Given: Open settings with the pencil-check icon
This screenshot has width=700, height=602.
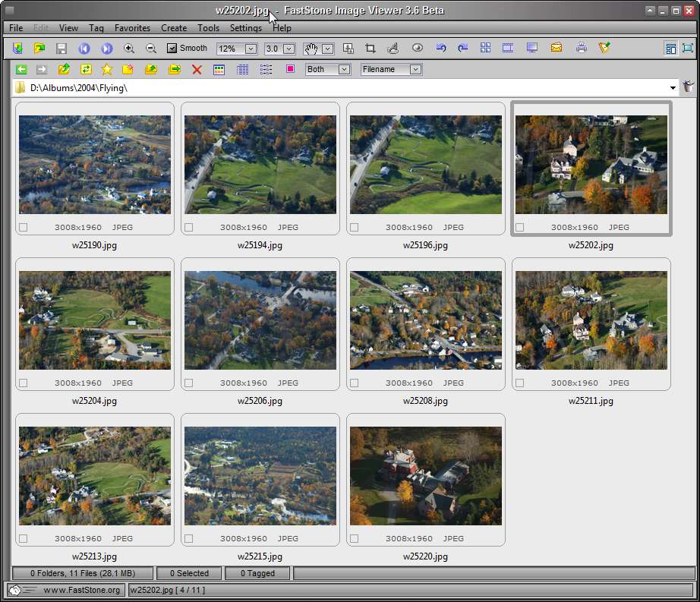Looking at the screenshot, I should click(x=604, y=47).
